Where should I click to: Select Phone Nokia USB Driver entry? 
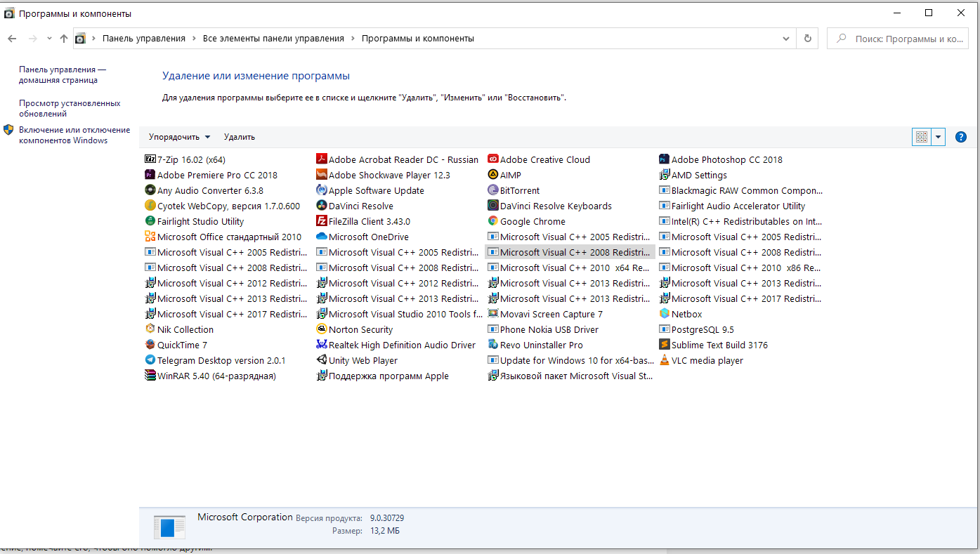pyautogui.click(x=543, y=329)
